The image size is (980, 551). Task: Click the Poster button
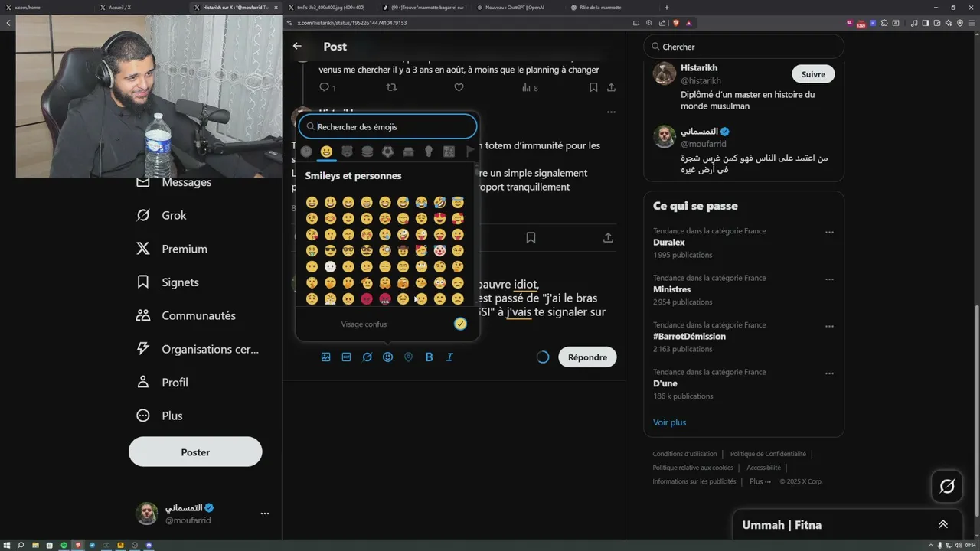195,452
